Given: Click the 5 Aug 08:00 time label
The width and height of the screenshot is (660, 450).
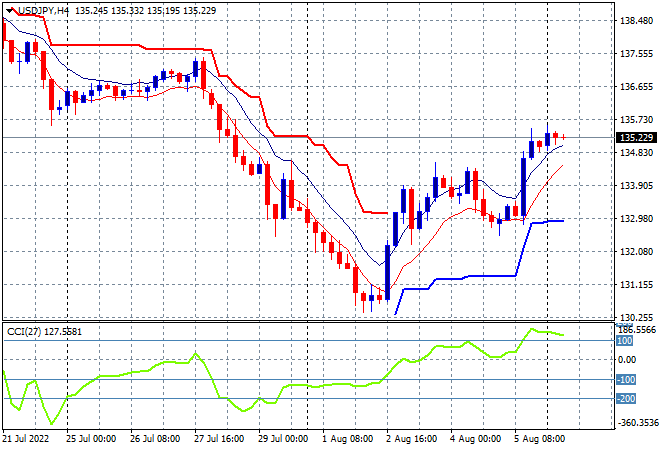Looking at the screenshot, I should 540,439.
